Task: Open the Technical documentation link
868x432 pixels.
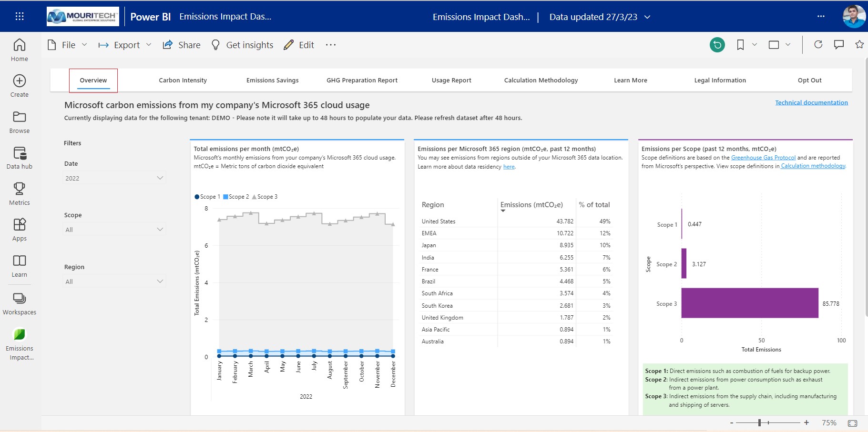Action: tap(811, 102)
